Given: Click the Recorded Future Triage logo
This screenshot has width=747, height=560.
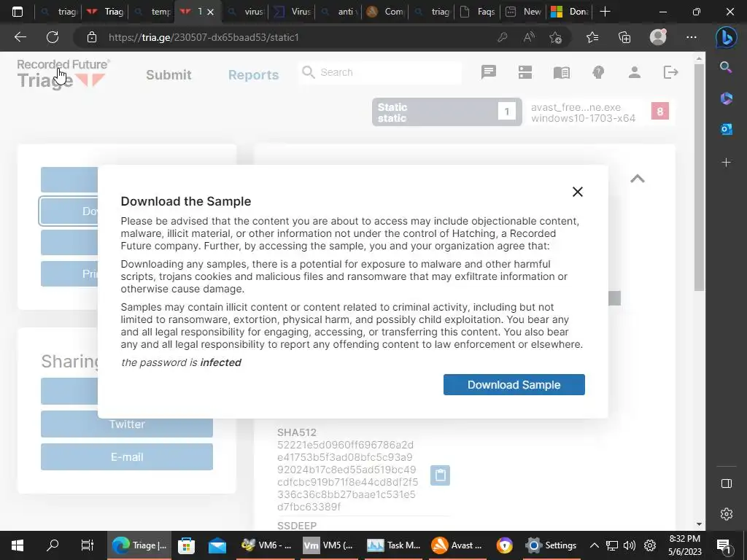Looking at the screenshot, I should pyautogui.click(x=63, y=74).
